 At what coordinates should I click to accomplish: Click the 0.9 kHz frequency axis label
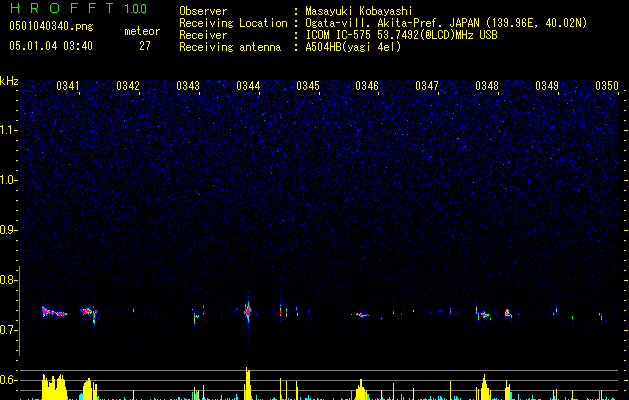tap(8, 230)
